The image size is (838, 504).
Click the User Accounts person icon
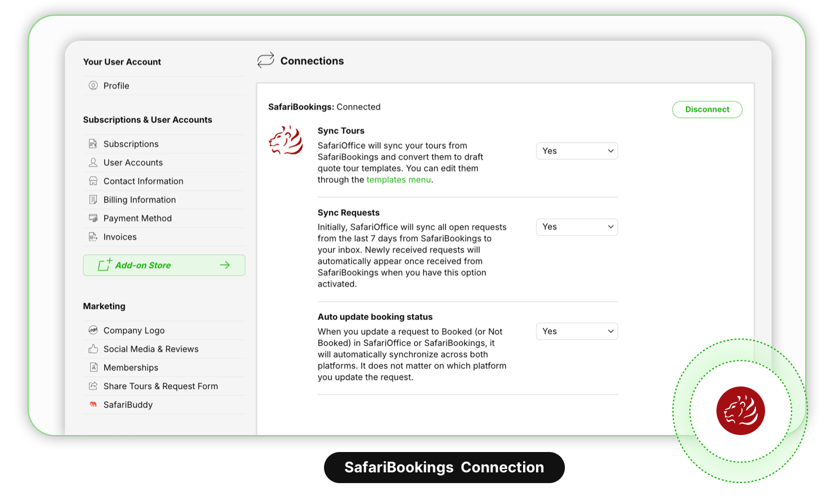pyautogui.click(x=93, y=163)
